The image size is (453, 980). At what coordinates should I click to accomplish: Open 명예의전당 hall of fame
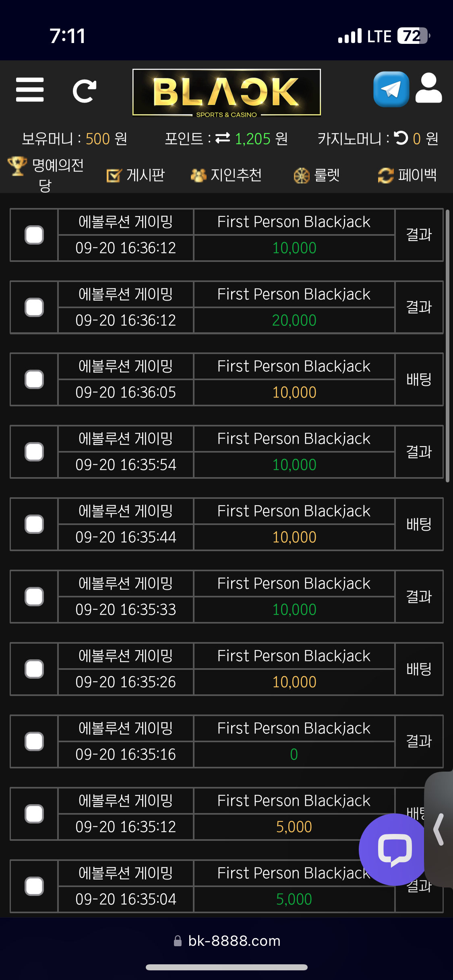[x=46, y=175]
